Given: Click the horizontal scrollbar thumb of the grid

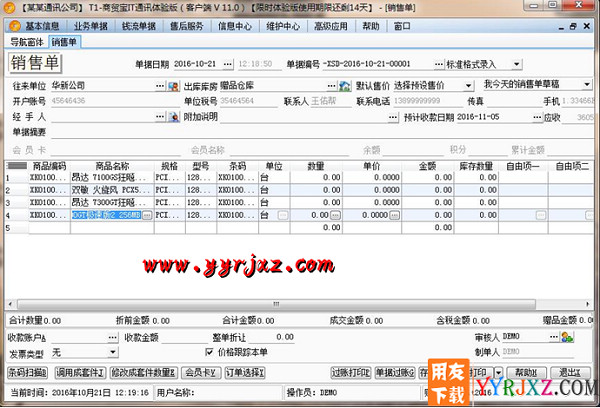Looking at the screenshot, I should point(276,304).
